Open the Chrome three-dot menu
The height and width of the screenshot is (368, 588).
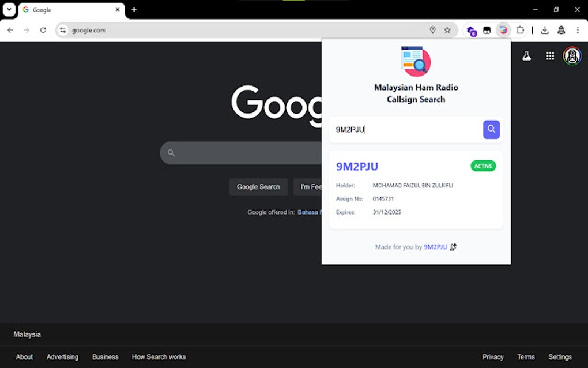(578, 30)
